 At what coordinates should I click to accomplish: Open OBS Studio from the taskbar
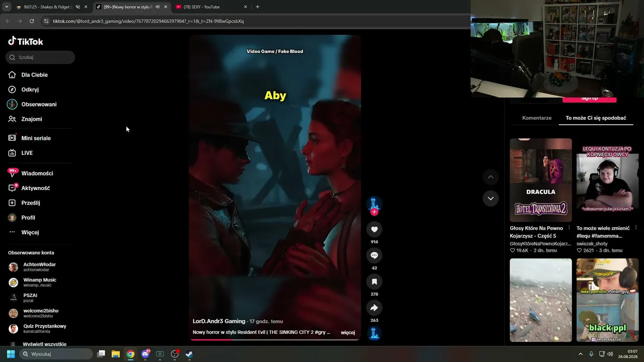tap(175, 354)
